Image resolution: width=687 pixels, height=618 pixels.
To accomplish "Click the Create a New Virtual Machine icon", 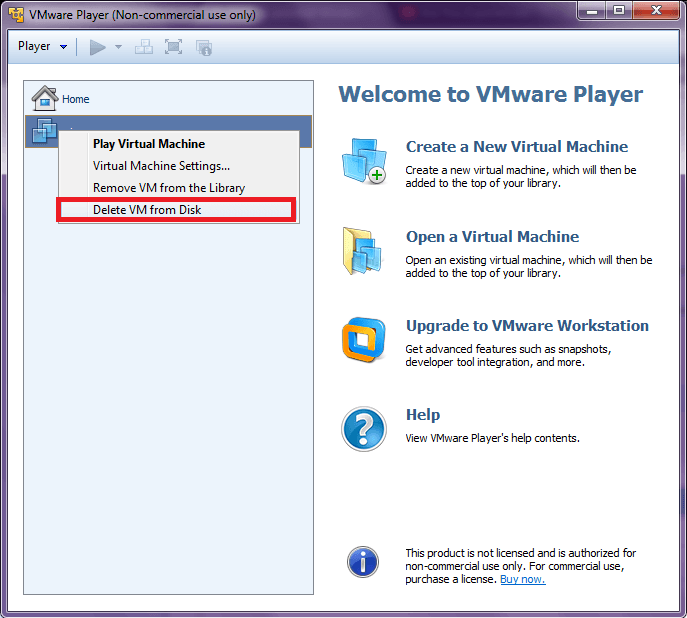I will click(x=364, y=161).
